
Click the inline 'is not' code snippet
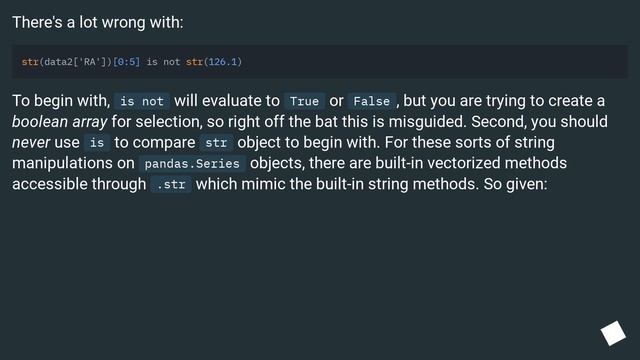click(x=142, y=101)
